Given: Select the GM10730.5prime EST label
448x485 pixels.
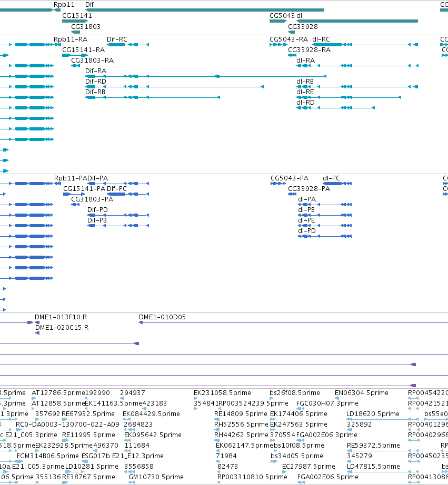Looking at the screenshot, I should (x=156, y=477).
